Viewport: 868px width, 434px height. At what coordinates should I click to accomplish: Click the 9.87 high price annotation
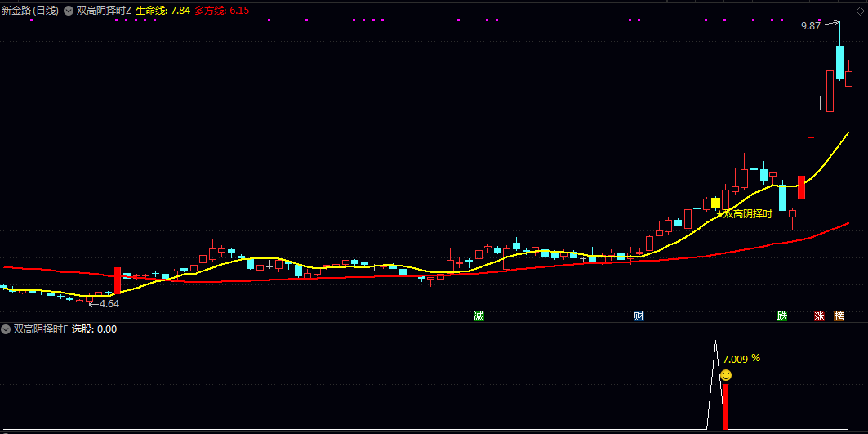810,26
